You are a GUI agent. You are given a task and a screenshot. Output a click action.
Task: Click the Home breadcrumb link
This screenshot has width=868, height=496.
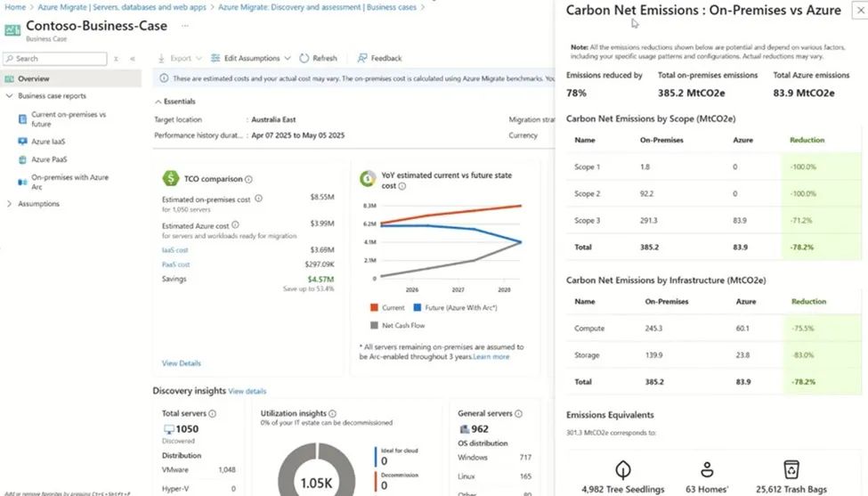14,7
